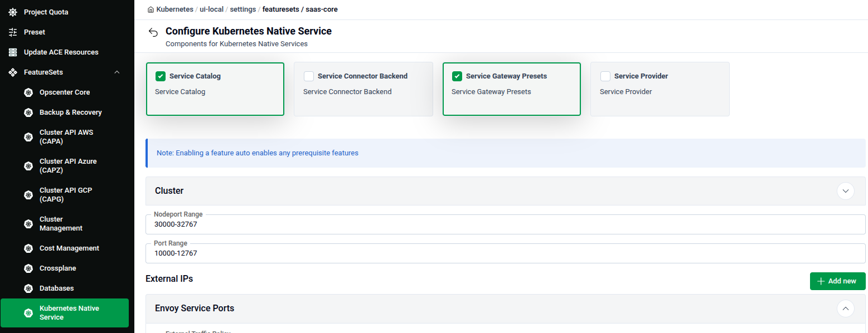
Task: Go back using the return arrow icon
Action: tap(153, 32)
